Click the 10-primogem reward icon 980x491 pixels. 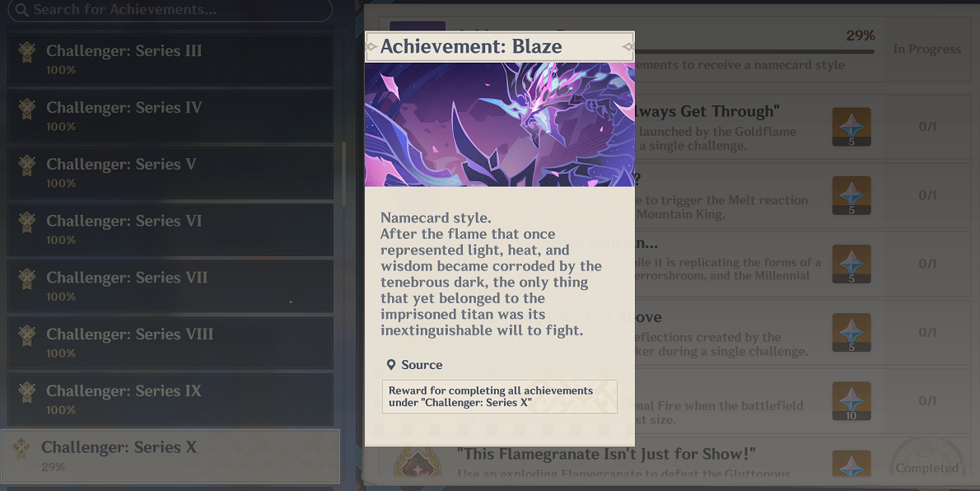(852, 401)
